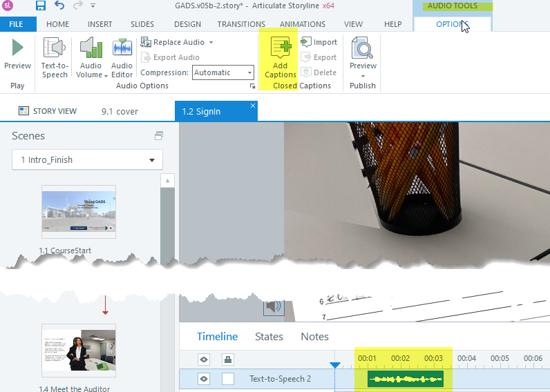Open the 1 Intro_Finish scene dropdown
550x392 pixels.
pos(87,159)
